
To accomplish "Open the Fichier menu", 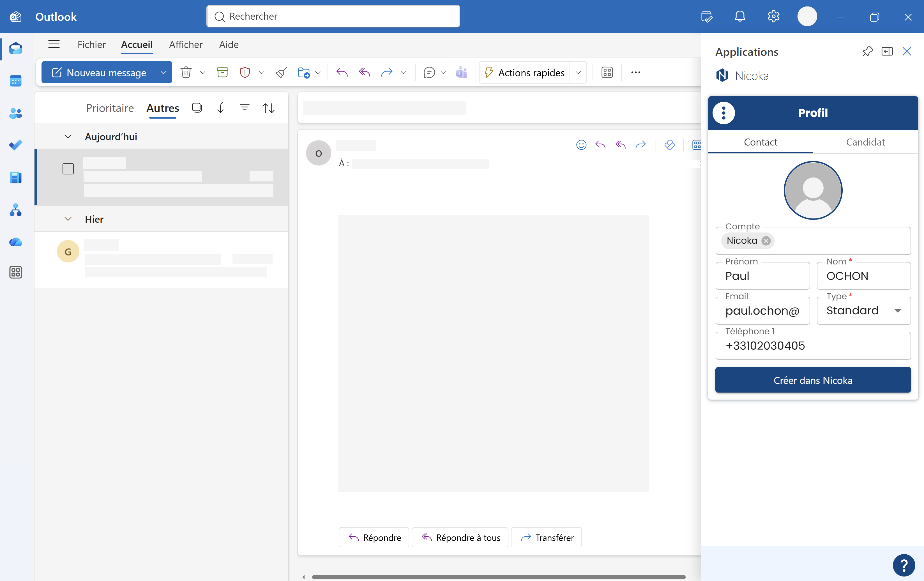I will tap(91, 45).
